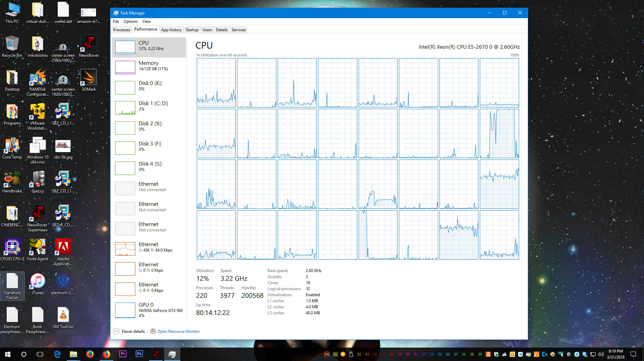Click the Windows Start button
This screenshot has height=361, width=644.
pyautogui.click(x=7, y=354)
